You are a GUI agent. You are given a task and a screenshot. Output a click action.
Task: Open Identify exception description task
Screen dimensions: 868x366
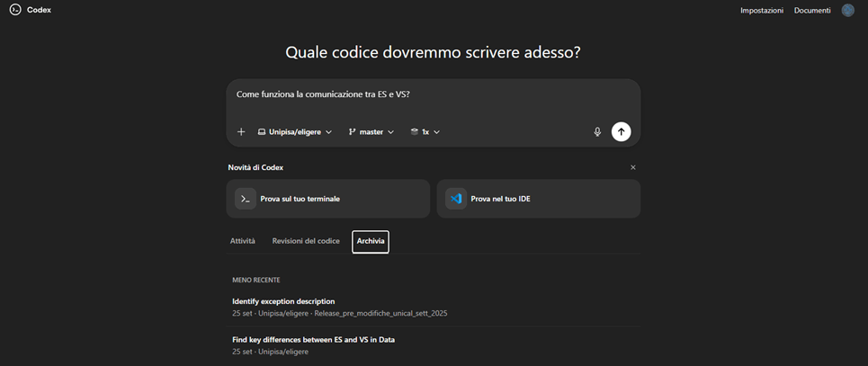coord(283,301)
